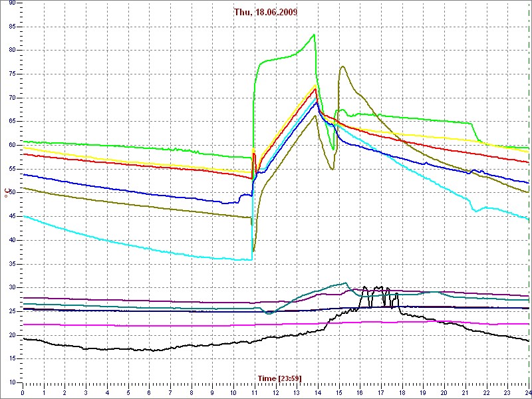Image resolution: width=532 pixels, height=399 pixels.
Task: Select the 80 label on the temperature axis
Action: [x=11, y=51]
